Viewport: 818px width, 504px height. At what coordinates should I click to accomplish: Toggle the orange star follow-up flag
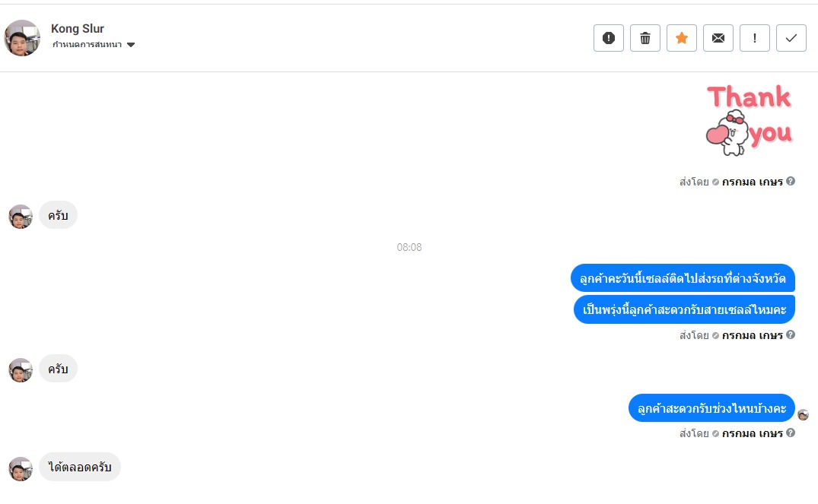tap(681, 38)
